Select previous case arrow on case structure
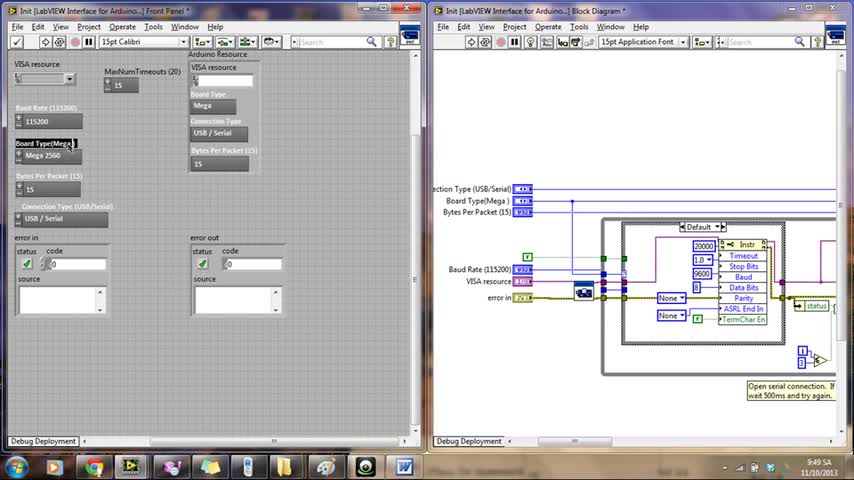This screenshot has width=854, height=480. pyautogui.click(x=682, y=227)
